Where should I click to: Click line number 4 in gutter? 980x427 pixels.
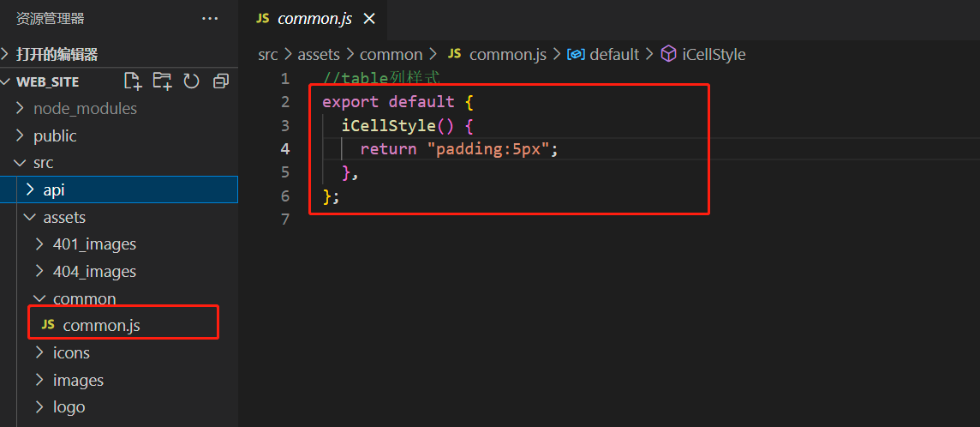tap(284, 148)
